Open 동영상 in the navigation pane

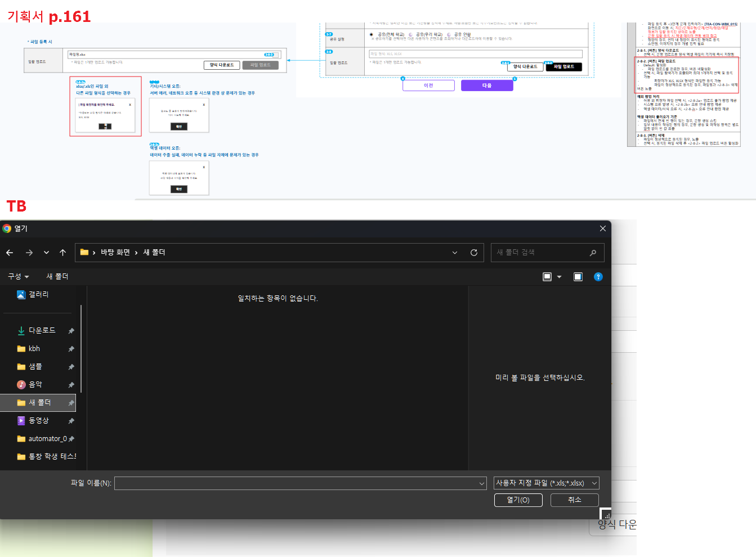[x=38, y=421]
